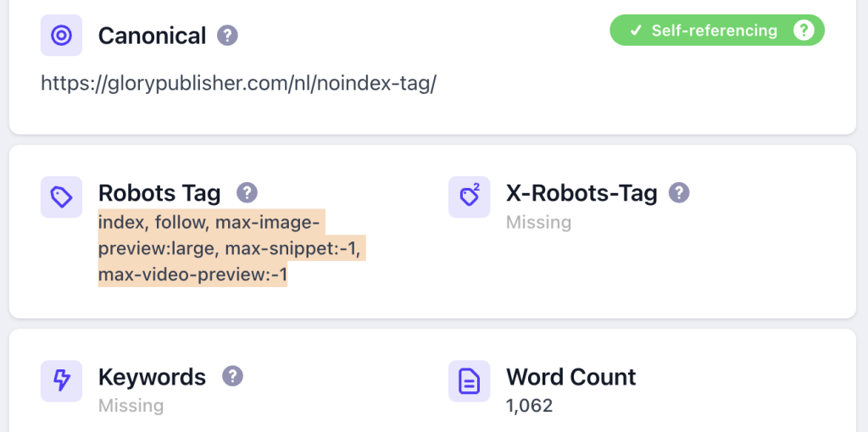This screenshot has height=432, width=868.
Task: Click the Robots Tag heading
Action: (159, 193)
